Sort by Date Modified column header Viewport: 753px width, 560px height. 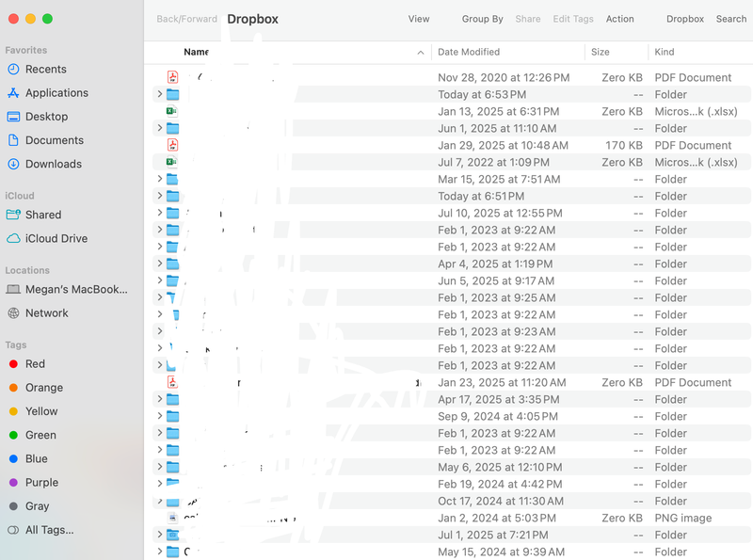(469, 52)
